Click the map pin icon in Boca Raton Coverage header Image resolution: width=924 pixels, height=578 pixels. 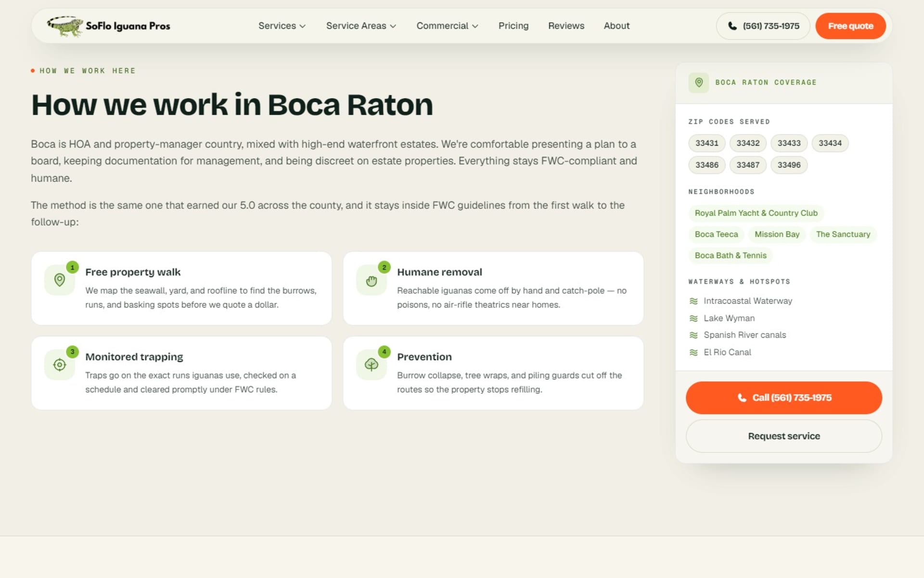tap(699, 82)
